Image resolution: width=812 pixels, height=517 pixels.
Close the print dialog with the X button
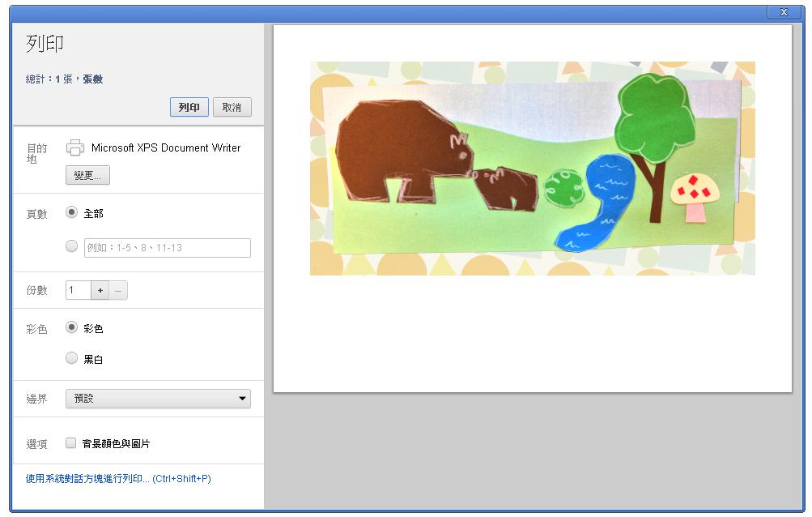point(784,12)
